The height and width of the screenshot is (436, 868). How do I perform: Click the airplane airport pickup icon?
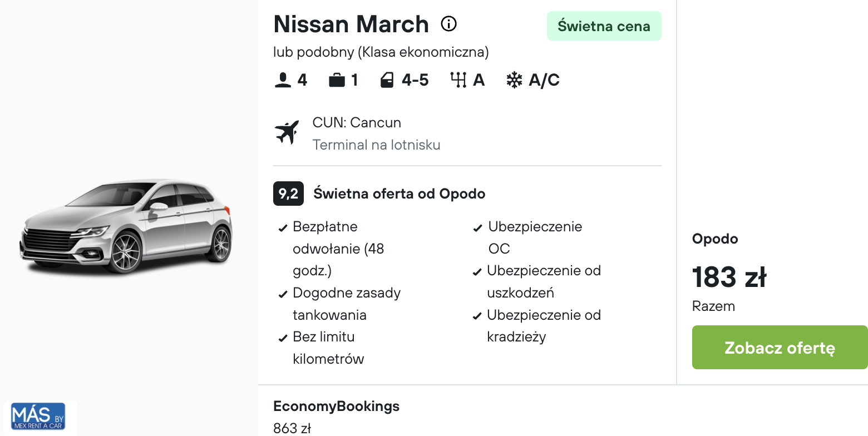click(x=287, y=133)
